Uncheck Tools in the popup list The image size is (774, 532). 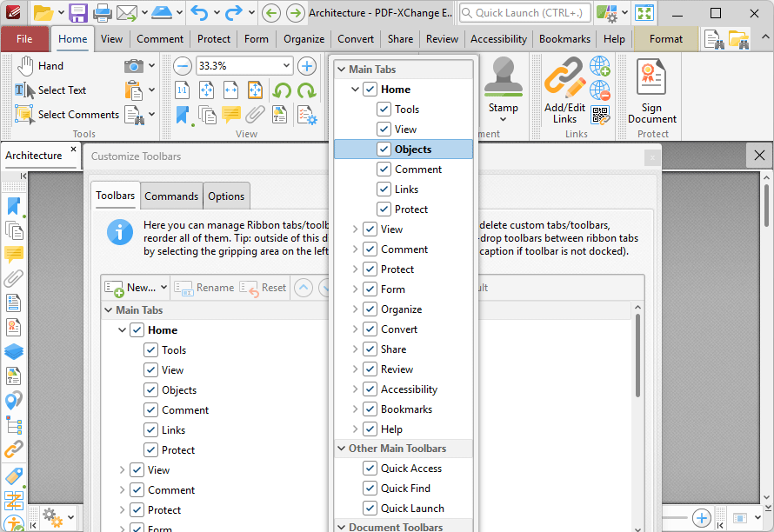coord(384,109)
